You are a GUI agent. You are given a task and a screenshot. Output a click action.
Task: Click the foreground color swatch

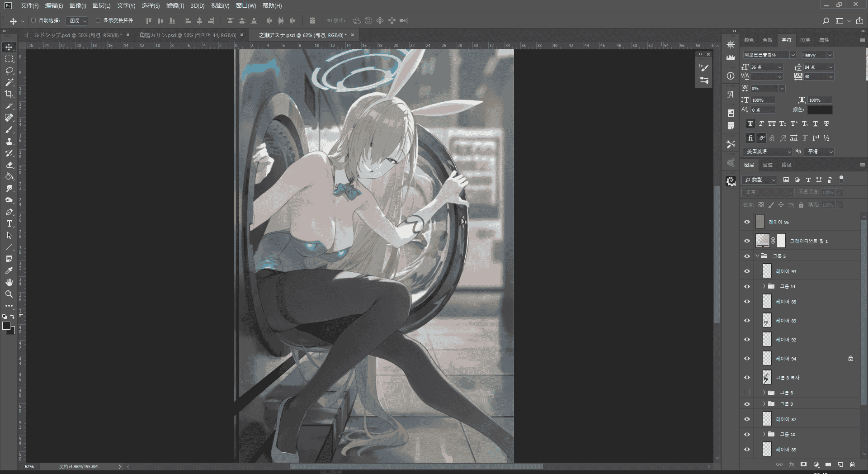(x=6, y=326)
